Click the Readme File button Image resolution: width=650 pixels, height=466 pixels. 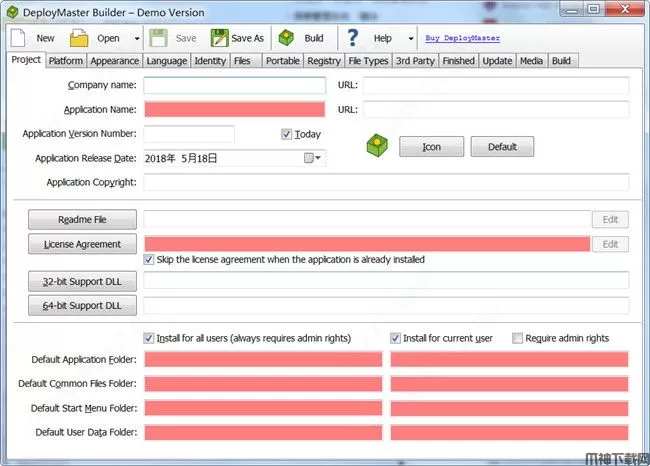(82, 219)
